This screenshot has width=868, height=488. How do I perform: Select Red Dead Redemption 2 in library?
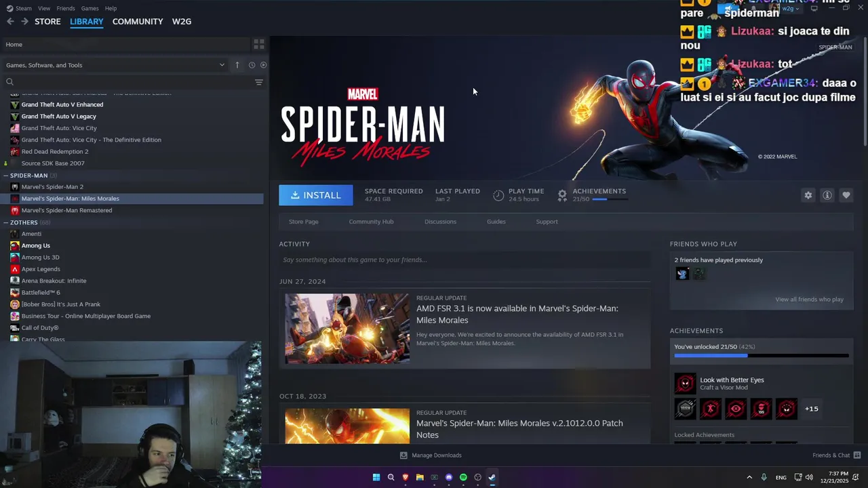[x=54, y=152]
